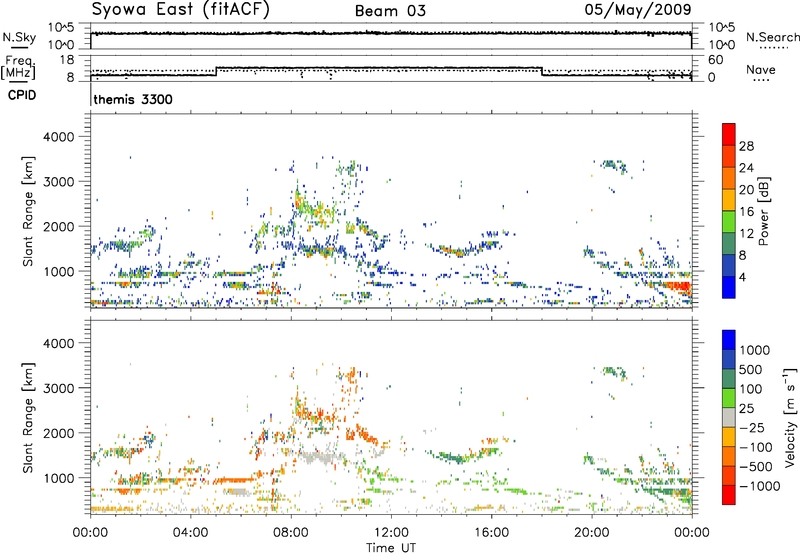800x554 pixels.
Task: Click the '18' tick on the frequency axis
Action: (67, 60)
